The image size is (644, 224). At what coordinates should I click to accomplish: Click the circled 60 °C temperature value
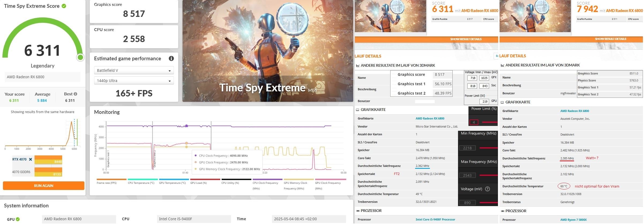coord(564,186)
